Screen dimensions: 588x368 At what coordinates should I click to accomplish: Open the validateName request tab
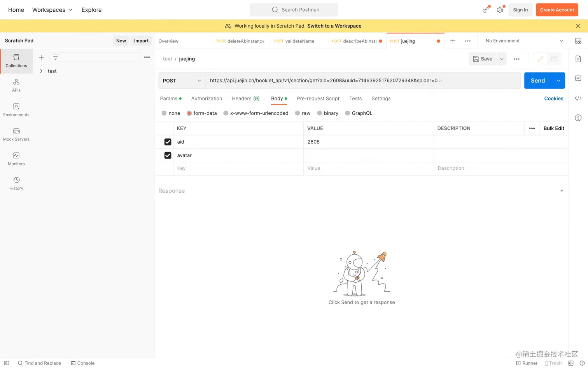point(299,41)
